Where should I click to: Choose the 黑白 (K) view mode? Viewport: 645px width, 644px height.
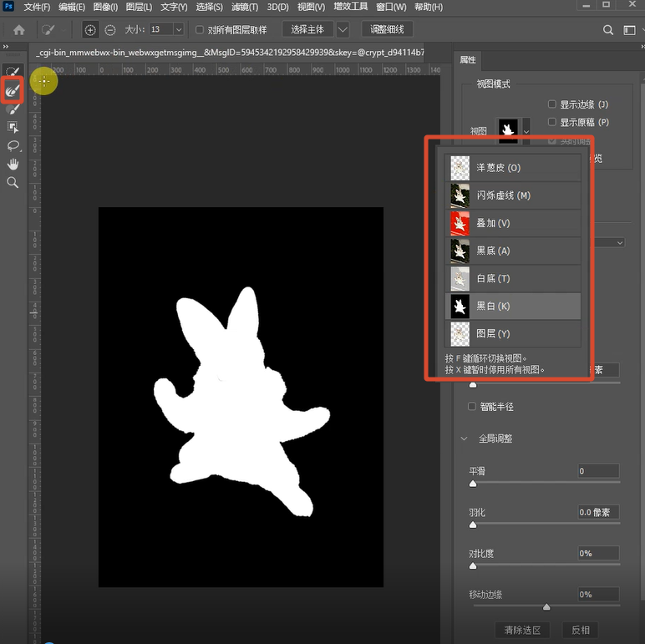(513, 306)
